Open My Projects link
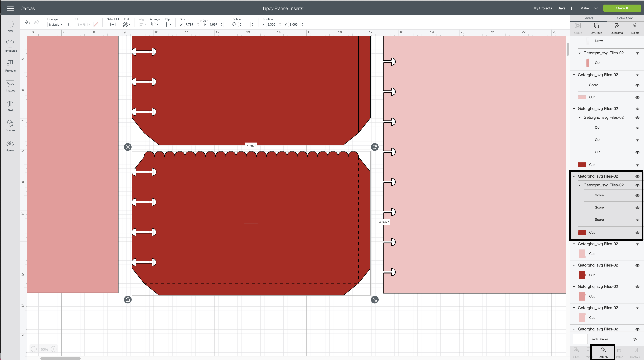Screen dimensions: 644x360 click(542, 8)
